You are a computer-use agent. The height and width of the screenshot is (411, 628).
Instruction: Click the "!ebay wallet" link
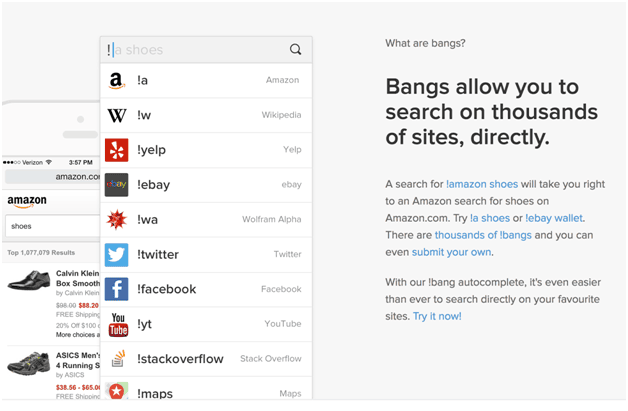554,218
